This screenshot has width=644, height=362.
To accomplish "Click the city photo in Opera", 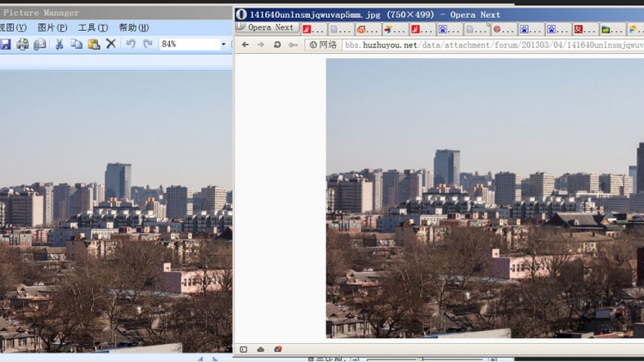I will pos(485,198).
